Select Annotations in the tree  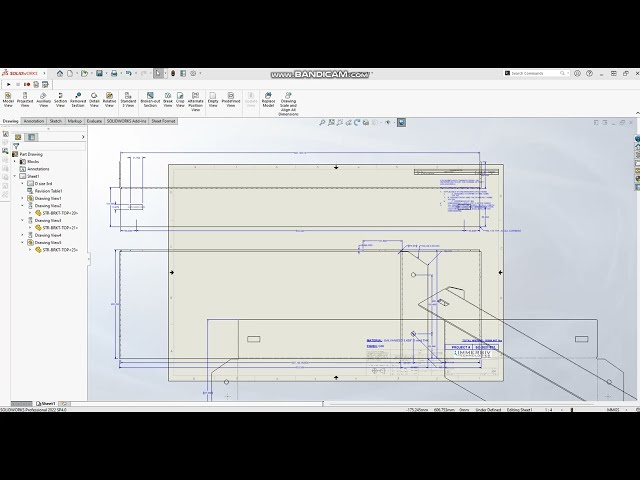38,169
